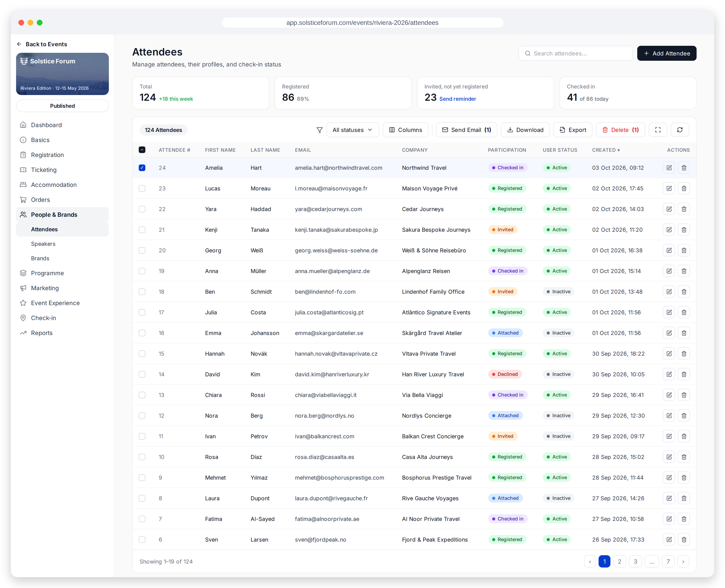
Task: Go to next page arrow
Action: point(683,561)
